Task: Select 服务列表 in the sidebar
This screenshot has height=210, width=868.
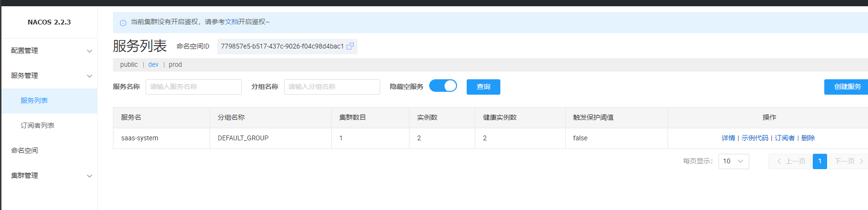Action: [x=34, y=100]
